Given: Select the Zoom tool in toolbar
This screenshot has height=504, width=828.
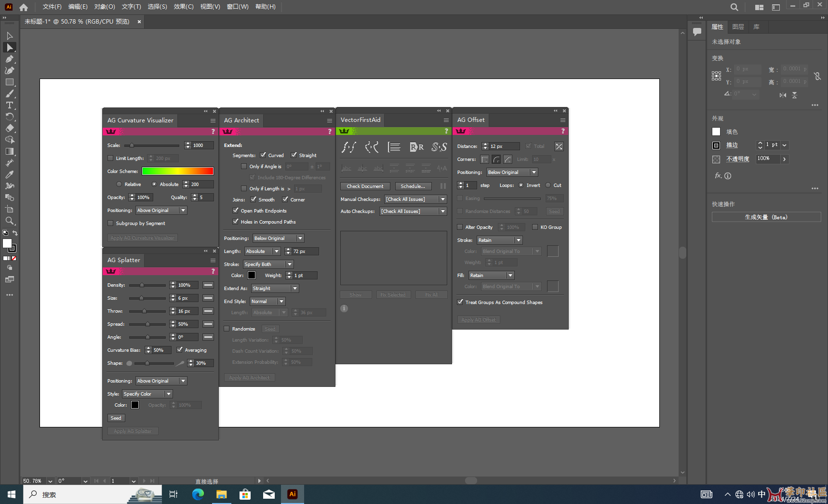Looking at the screenshot, I should [x=10, y=221].
